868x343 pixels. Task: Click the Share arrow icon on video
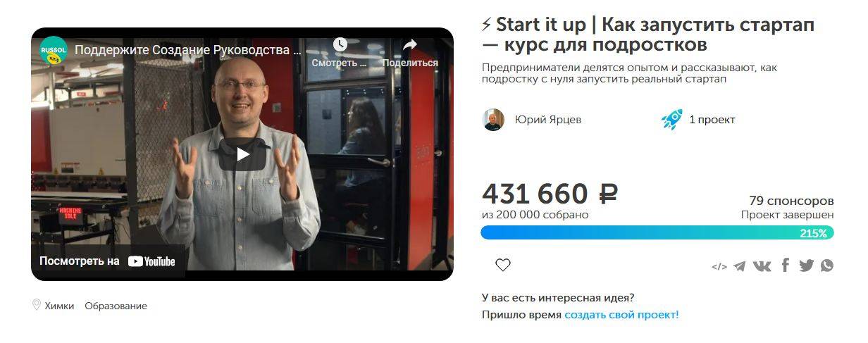pyautogui.click(x=410, y=44)
